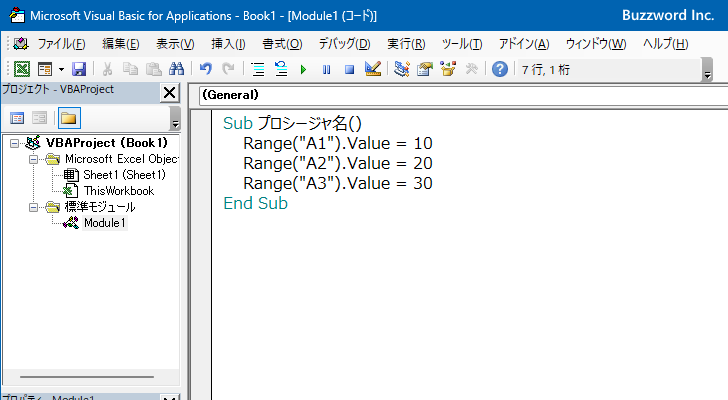Image resolution: width=728 pixels, height=400 pixels.
Task: Open the 編集(E) menu
Action: click(x=121, y=44)
